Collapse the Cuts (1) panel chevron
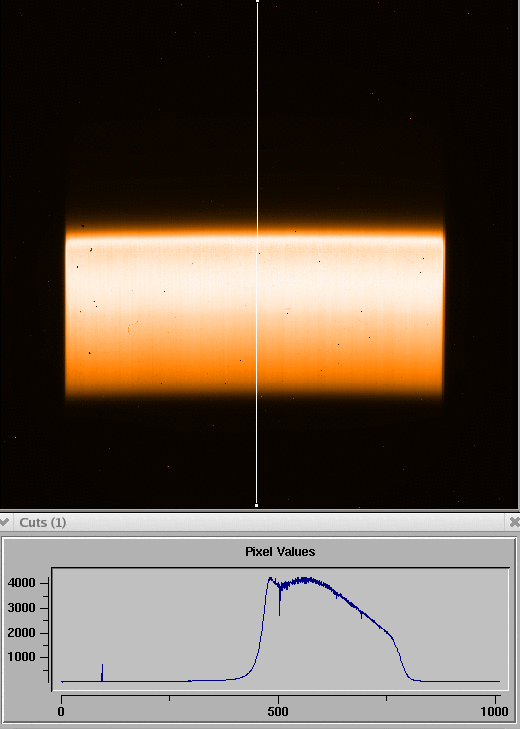The height and width of the screenshot is (729, 520). click(x=4, y=522)
